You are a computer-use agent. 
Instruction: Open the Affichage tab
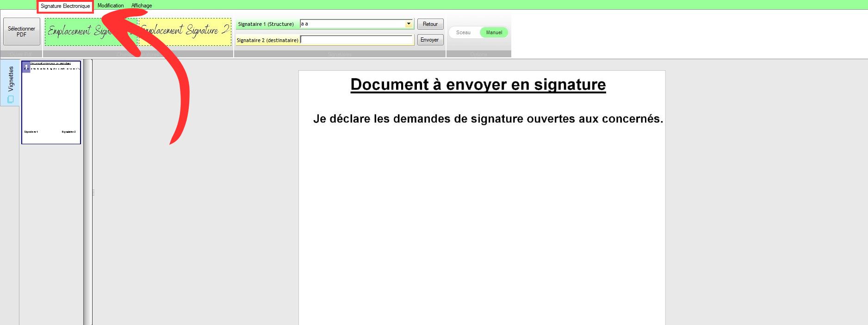(142, 6)
